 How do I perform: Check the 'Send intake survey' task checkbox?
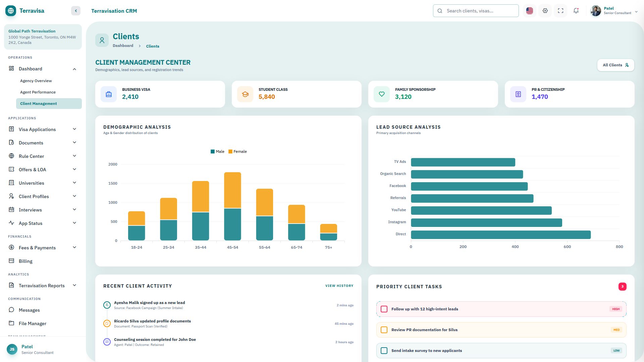pos(384,351)
